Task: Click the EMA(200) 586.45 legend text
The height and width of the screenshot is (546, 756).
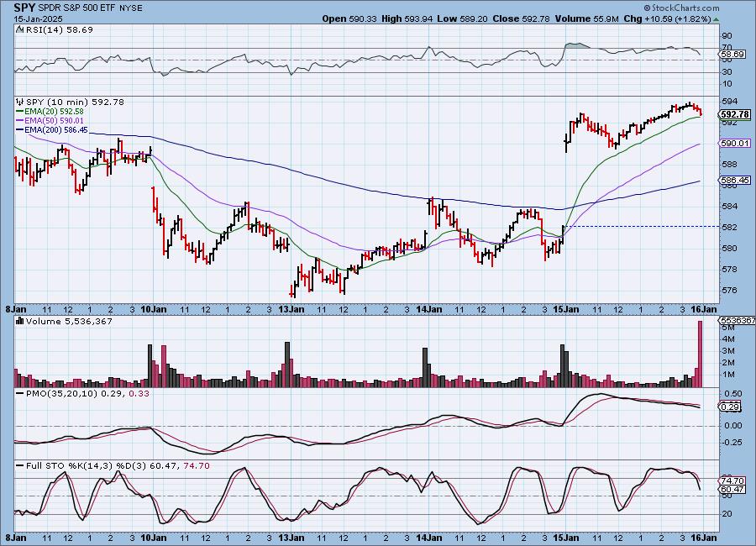Action: (56, 129)
